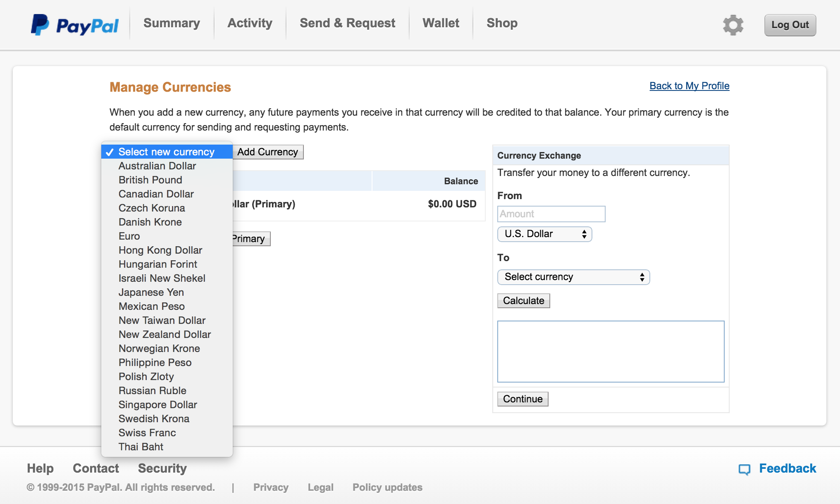Image resolution: width=840 pixels, height=504 pixels.
Task: Expand the Select currency To dropdown
Action: 573,277
